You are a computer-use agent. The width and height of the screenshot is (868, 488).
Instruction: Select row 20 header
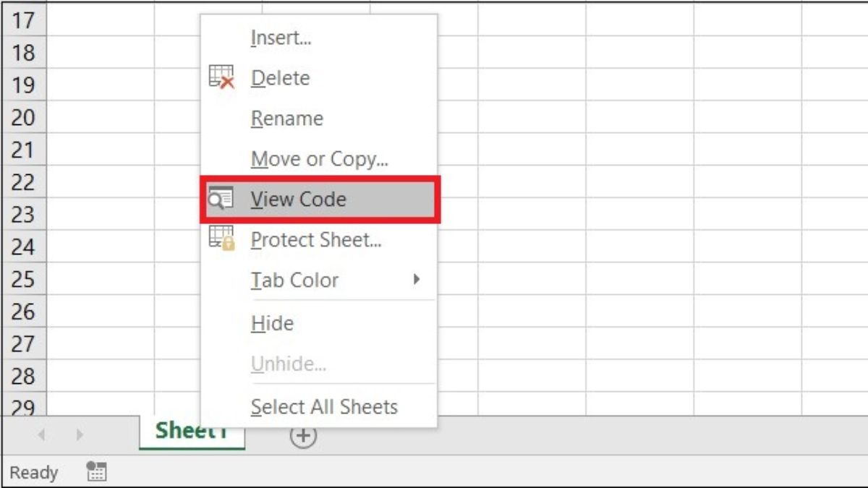(x=23, y=117)
